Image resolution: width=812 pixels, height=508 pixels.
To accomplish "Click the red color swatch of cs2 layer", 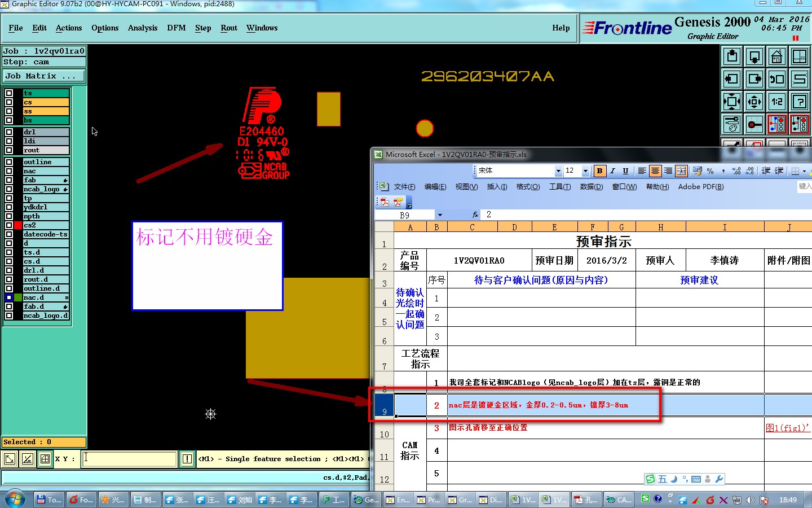I will 18,225.
